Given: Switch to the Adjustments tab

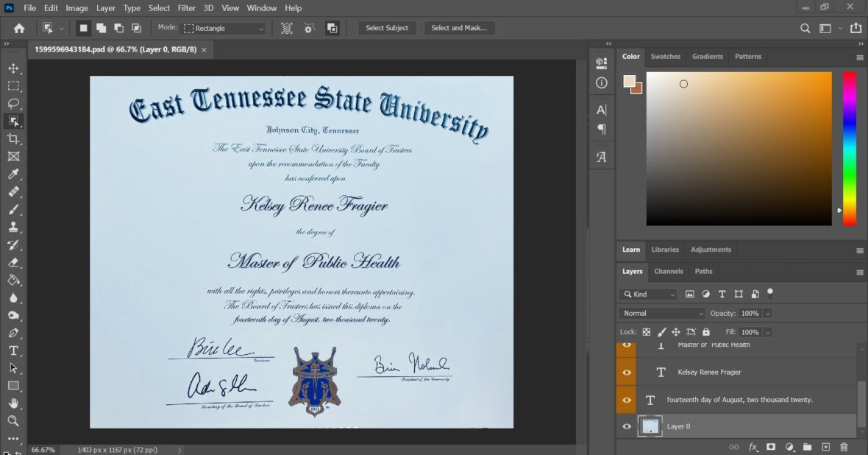Looking at the screenshot, I should click(711, 250).
